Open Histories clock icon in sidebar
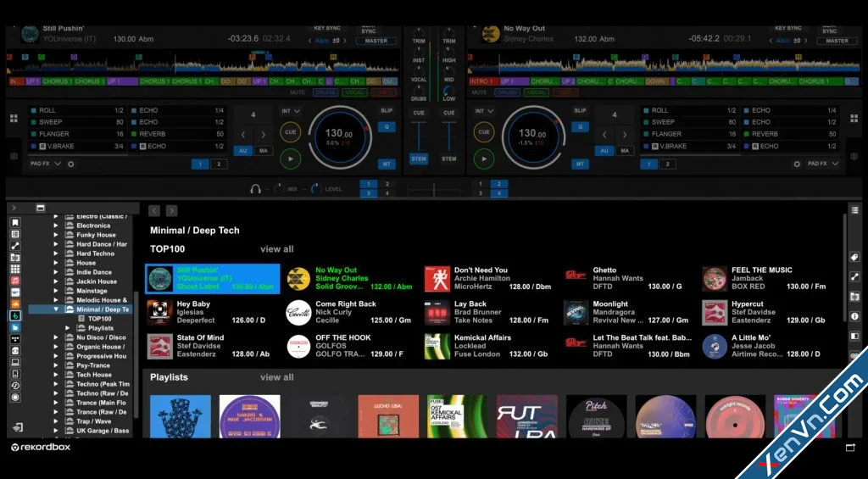Viewport: 868px width, 479px height. (15, 386)
